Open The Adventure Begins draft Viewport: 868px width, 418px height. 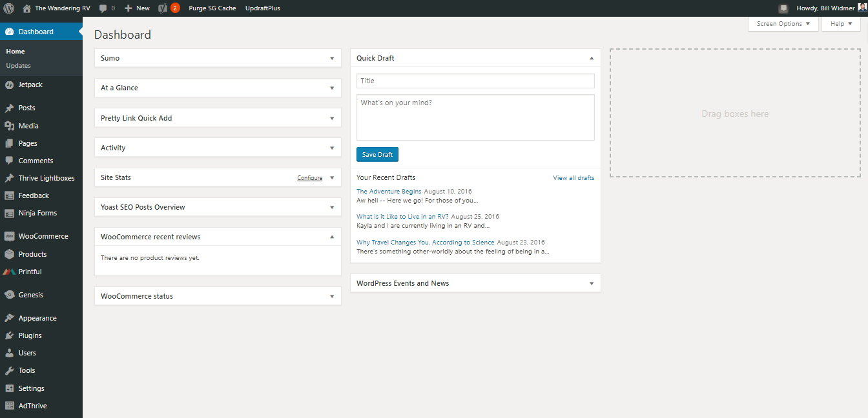(x=389, y=192)
